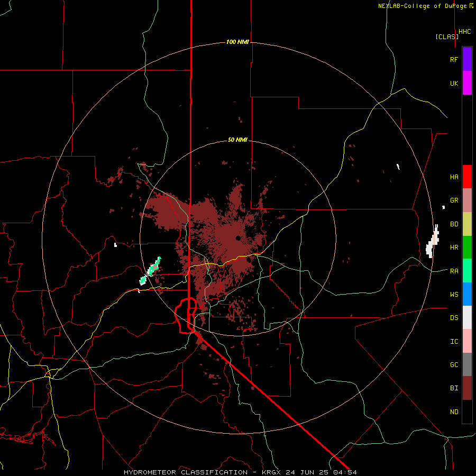Select the gray GC legend swatch

point(467,364)
